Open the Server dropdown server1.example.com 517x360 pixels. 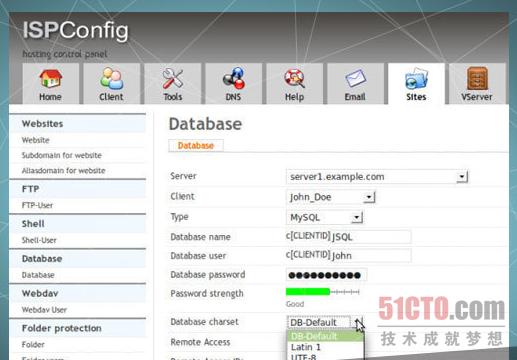click(x=377, y=177)
